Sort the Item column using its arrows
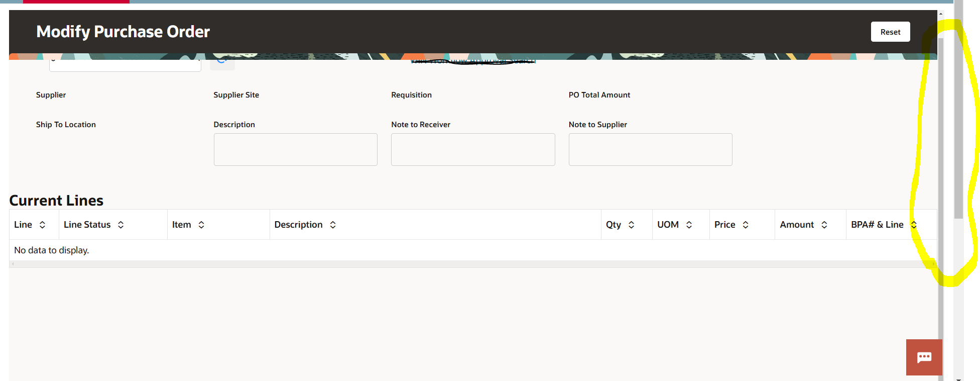Viewport: 980px width, 381px height. tap(201, 225)
